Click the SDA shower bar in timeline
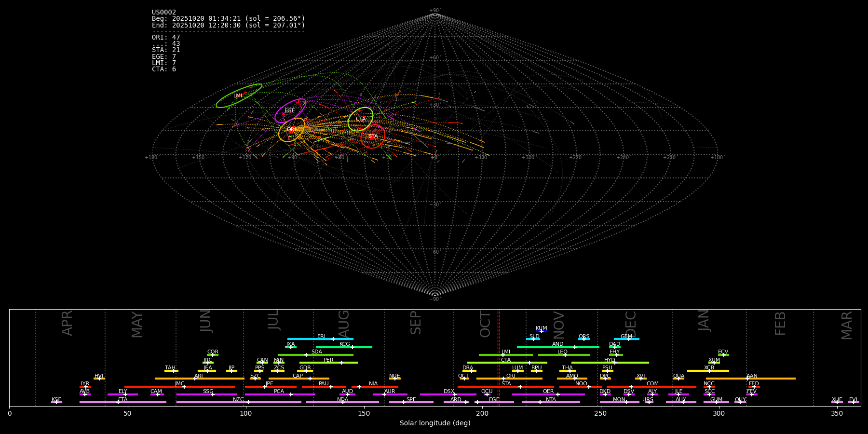 [x=315, y=354]
